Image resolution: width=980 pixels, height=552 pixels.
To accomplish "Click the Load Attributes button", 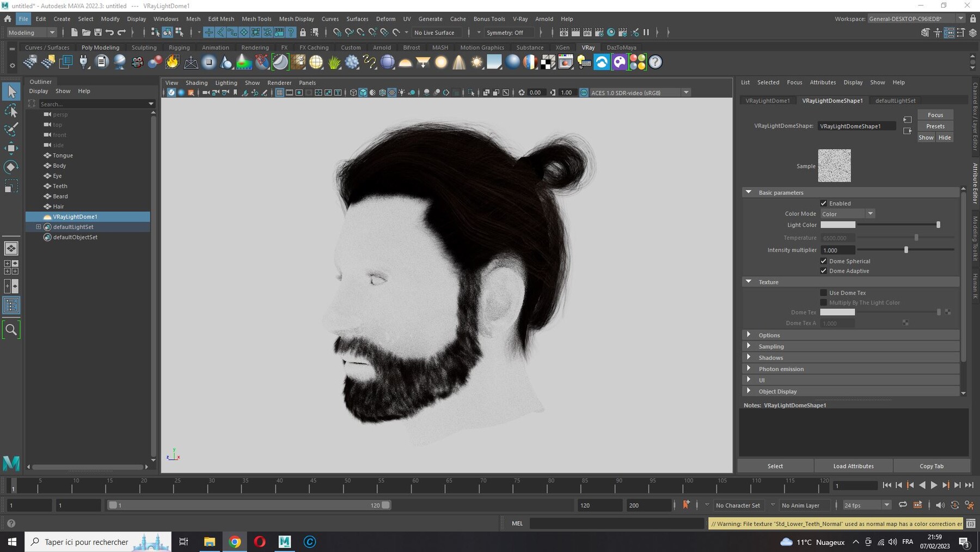I will click(x=853, y=466).
